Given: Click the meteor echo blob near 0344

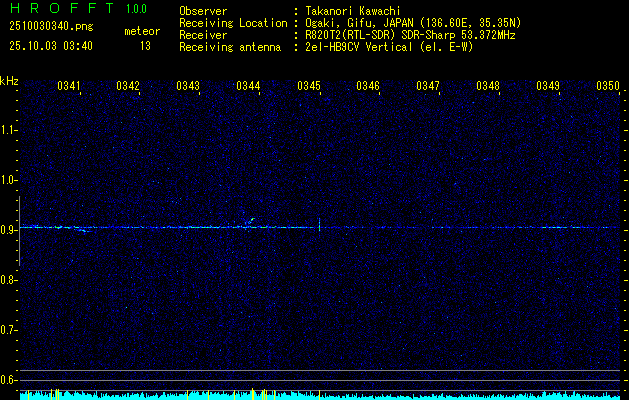Looking at the screenshot, I should click(249, 223).
